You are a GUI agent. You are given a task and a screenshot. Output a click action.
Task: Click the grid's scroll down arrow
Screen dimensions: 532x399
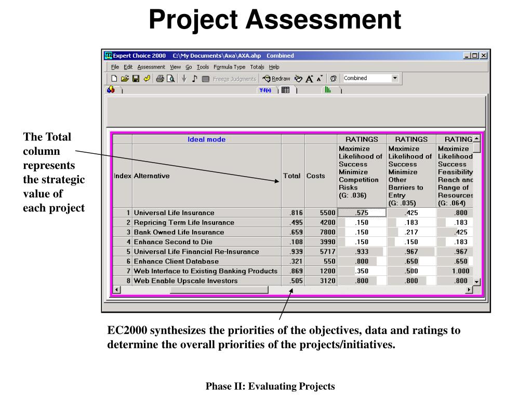click(x=477, y=282)
